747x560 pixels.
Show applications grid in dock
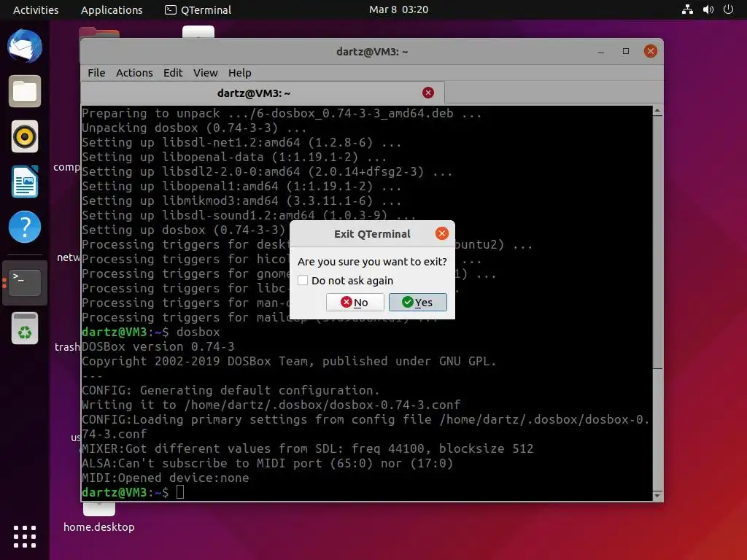(x=25, y=537)
